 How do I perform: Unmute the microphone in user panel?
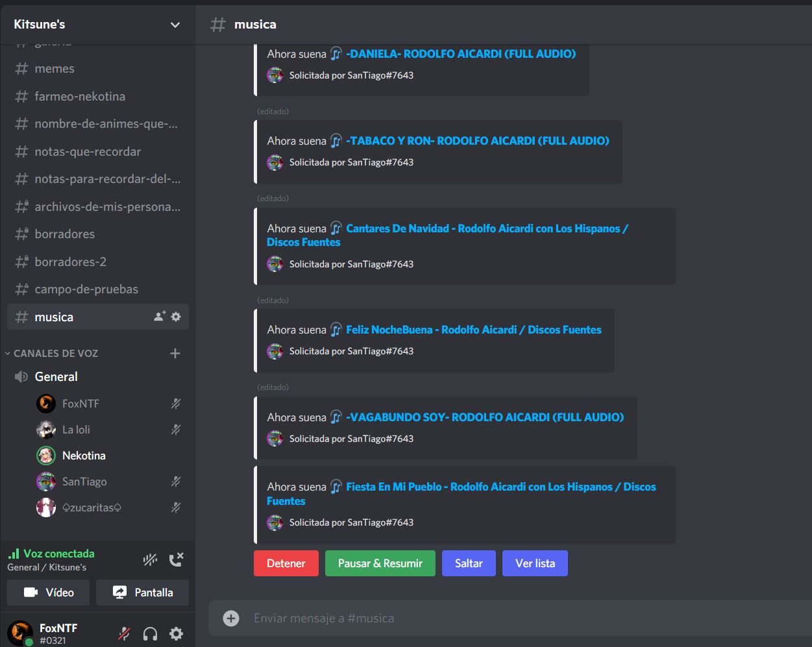click(124, 634)
